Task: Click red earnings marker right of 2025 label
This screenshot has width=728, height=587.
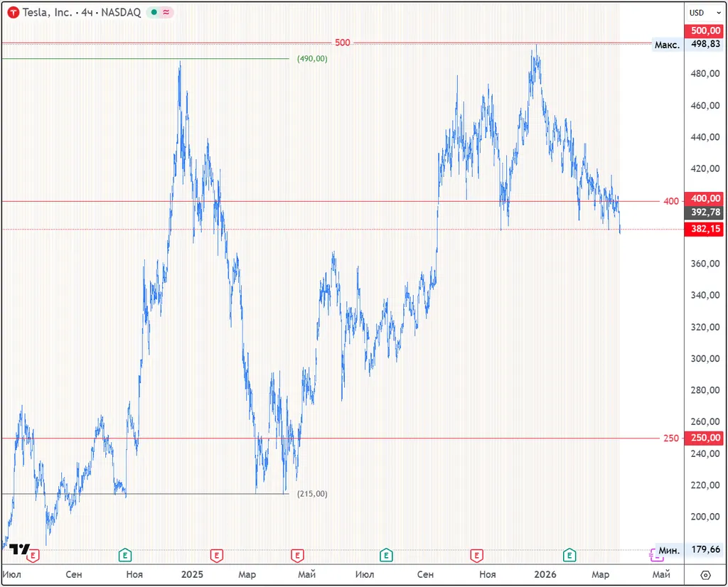Action: (216, 554)
